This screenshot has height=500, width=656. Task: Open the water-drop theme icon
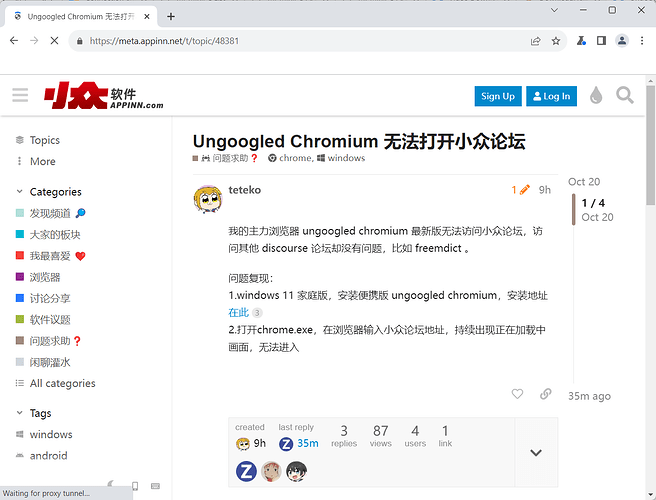[596, 95]
